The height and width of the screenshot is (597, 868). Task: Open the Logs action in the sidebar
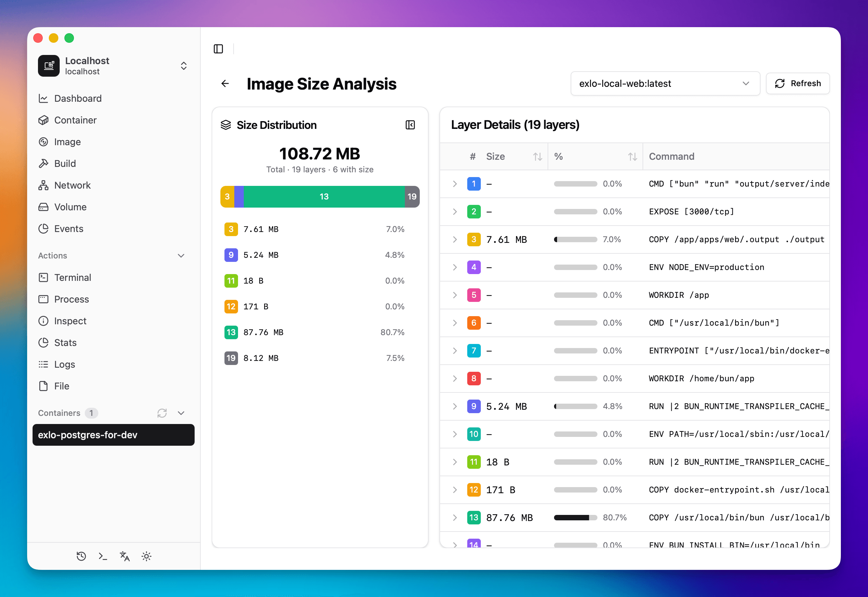(64, 364)
